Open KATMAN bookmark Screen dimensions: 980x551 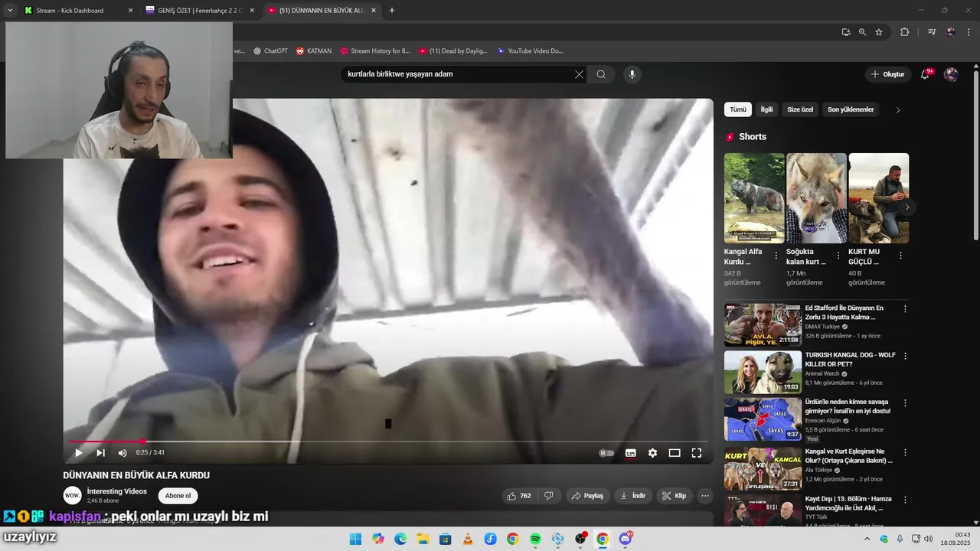click(x=314, y=51)
